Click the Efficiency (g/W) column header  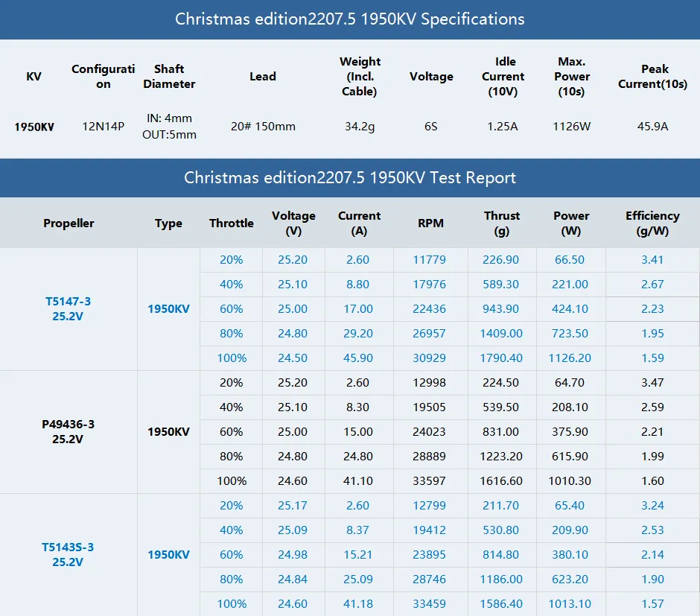coord(652,223)
